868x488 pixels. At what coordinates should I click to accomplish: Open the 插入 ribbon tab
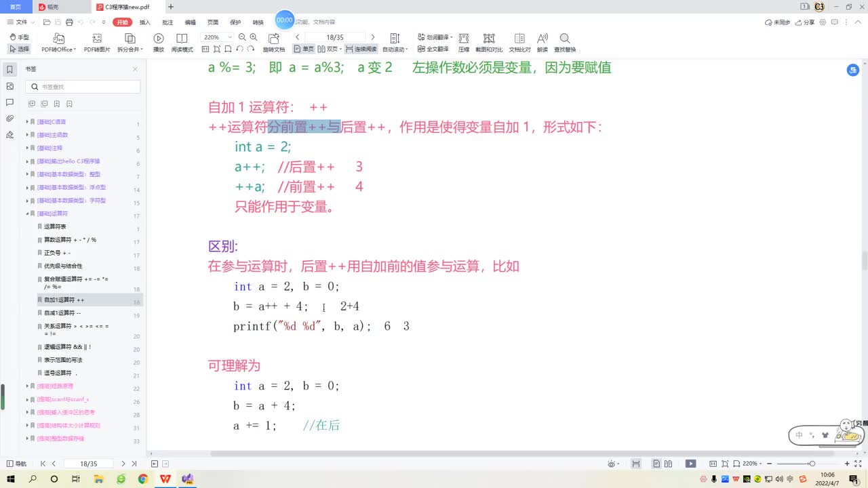pos(145,22)
